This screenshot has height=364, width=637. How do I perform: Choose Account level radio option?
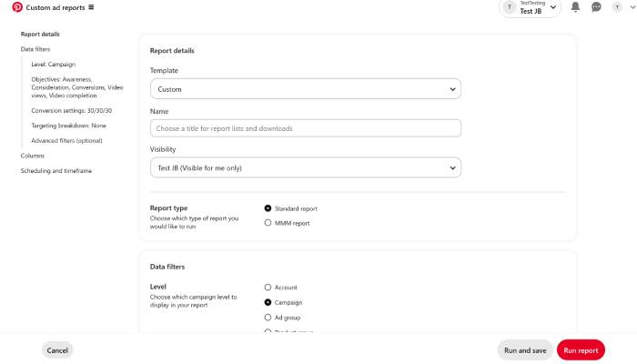[268, 288]
